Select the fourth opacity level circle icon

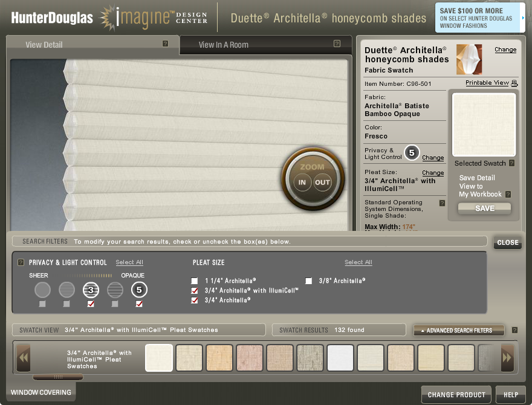coord(115,290)
